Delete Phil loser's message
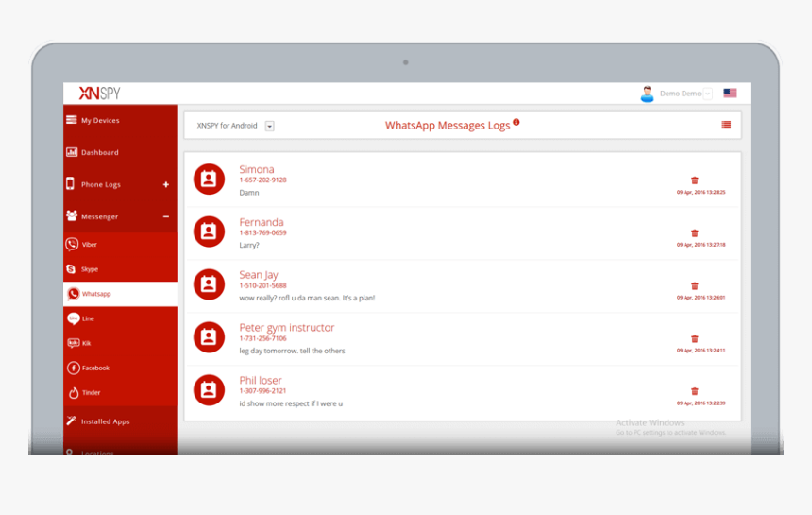This screenshot has height=515, width=812. (694, 391)
